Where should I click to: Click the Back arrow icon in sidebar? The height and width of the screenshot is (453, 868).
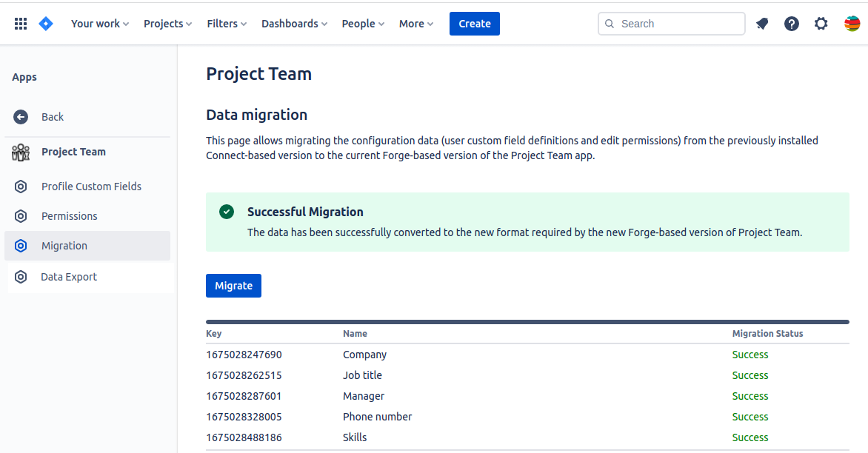coord(21,117)
